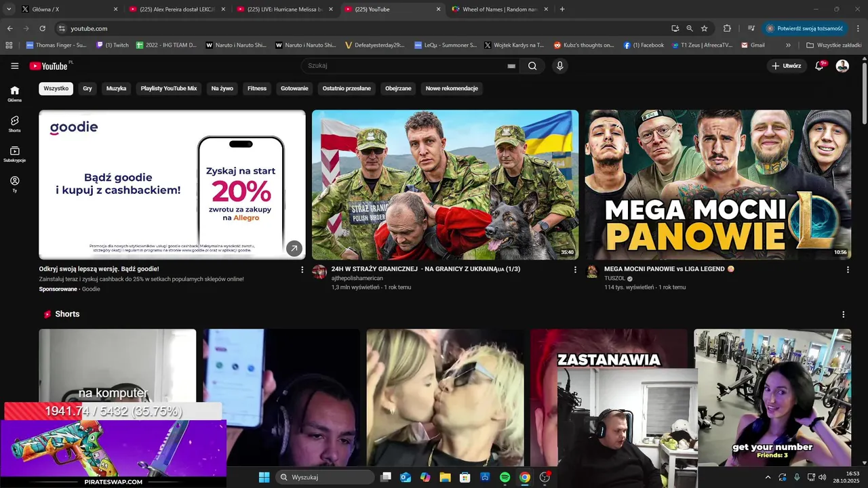This screenshot has height=488, width=868.
Task: Open the YouTube hamburger guide menu
Action: 15,66
